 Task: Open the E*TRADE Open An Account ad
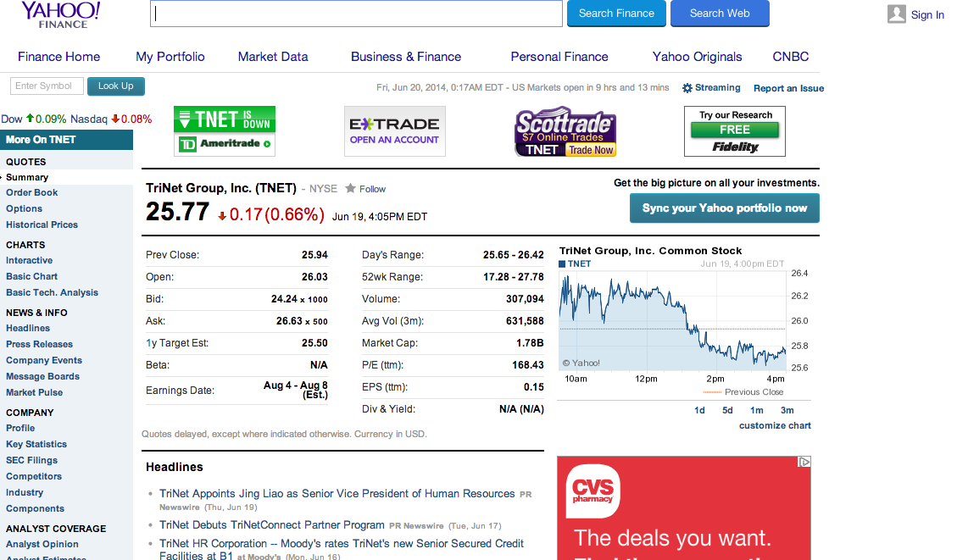(395, 131)
